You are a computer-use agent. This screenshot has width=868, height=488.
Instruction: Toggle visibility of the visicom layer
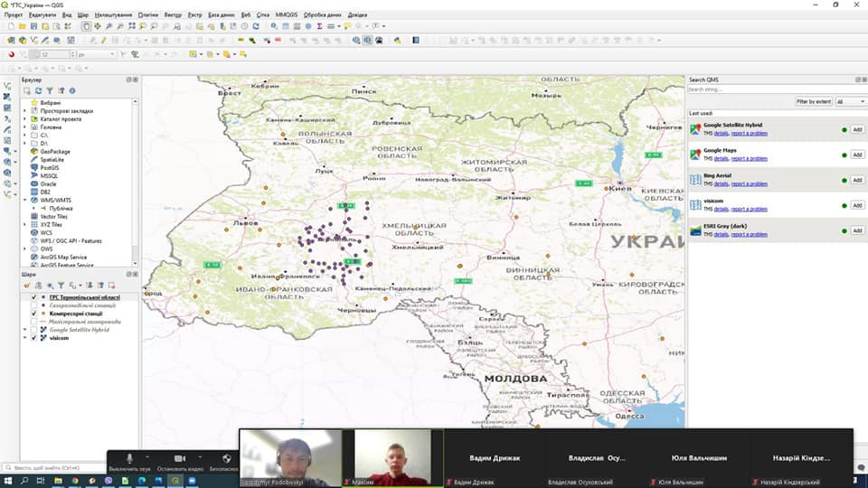coord(33,337)
